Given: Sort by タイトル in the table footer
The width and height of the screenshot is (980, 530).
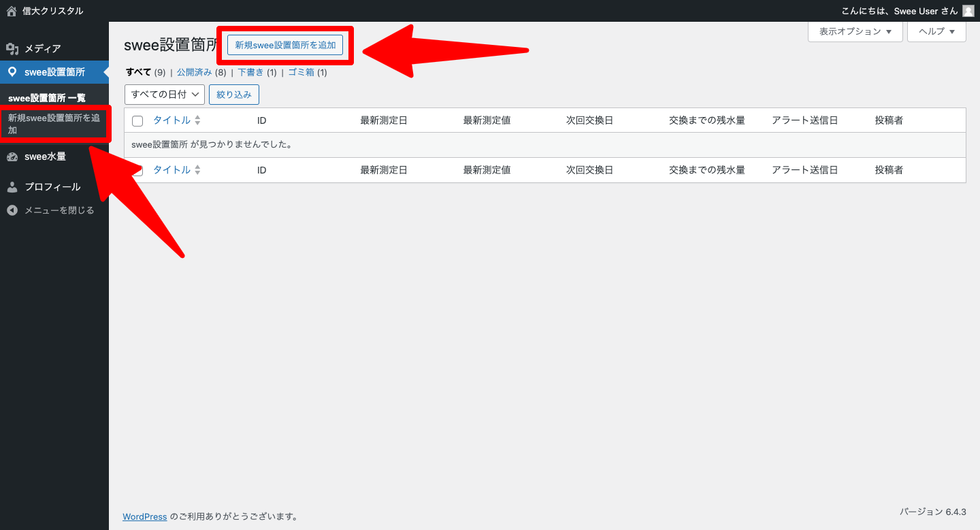Looking at the screenshot, I should click(171, 170).
